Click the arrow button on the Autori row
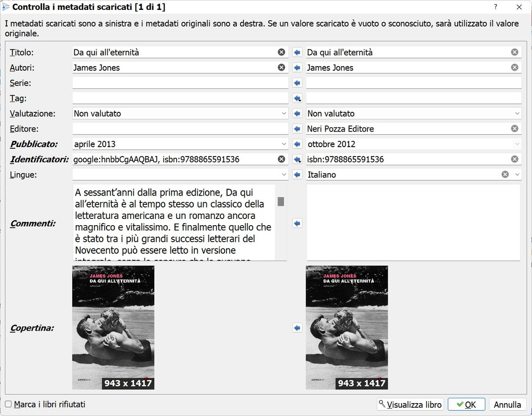Screen dimensions: 532x416 297,68
